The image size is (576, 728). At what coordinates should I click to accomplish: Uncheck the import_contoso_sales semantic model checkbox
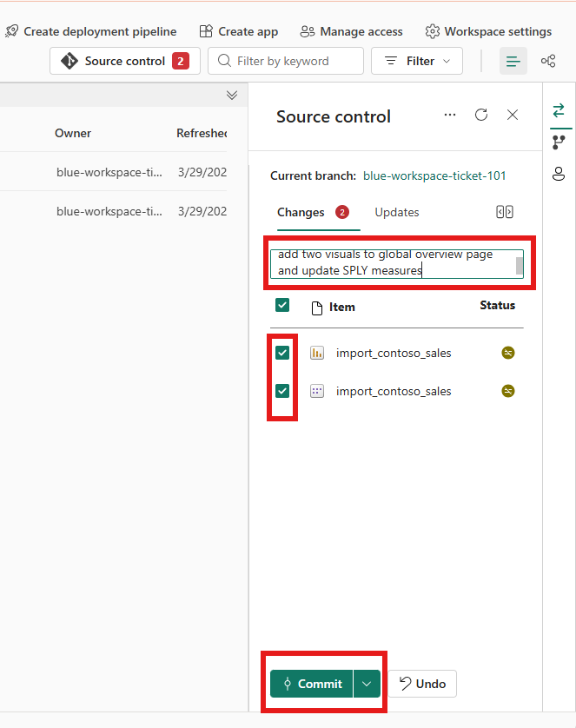point(282,391)
